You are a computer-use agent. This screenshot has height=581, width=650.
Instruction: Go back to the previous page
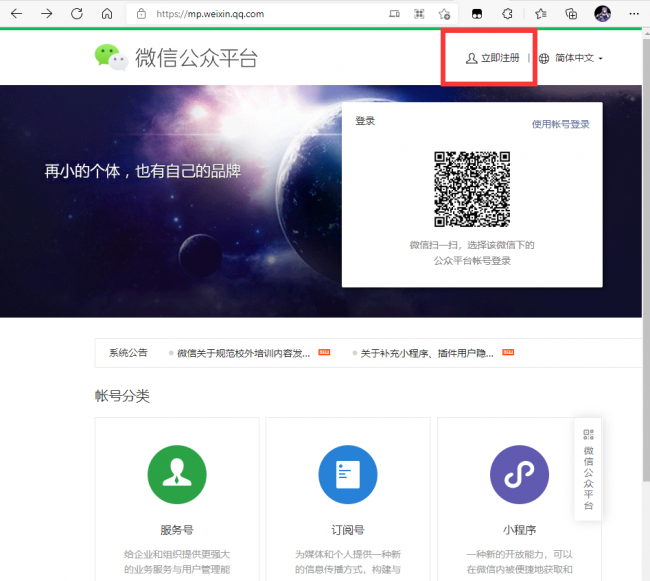(17, 14)
